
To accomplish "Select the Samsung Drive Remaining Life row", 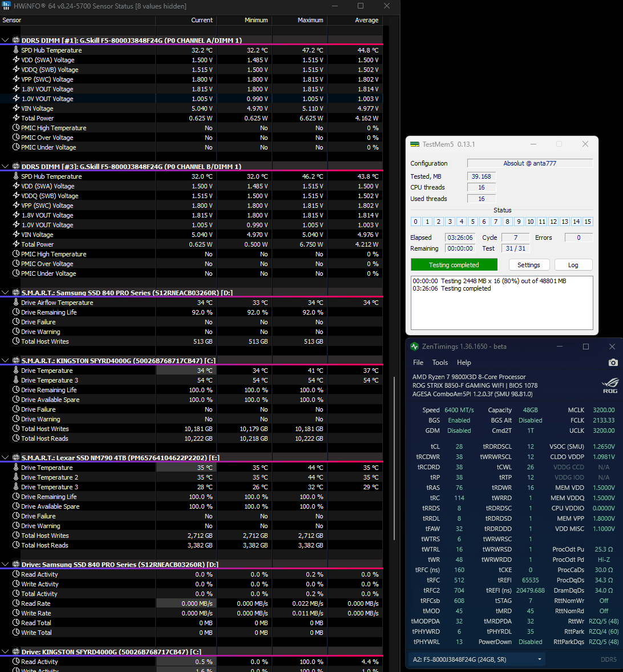I will tap(191, 312).
